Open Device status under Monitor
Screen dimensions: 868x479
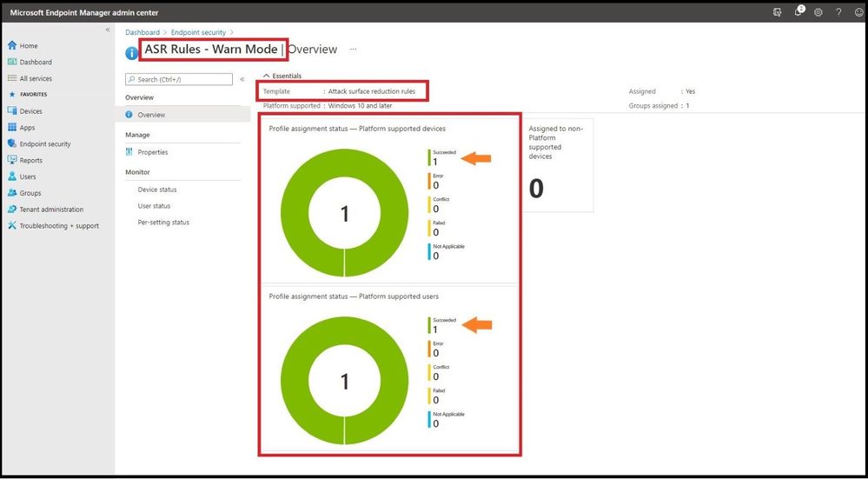tap(157, 190)
